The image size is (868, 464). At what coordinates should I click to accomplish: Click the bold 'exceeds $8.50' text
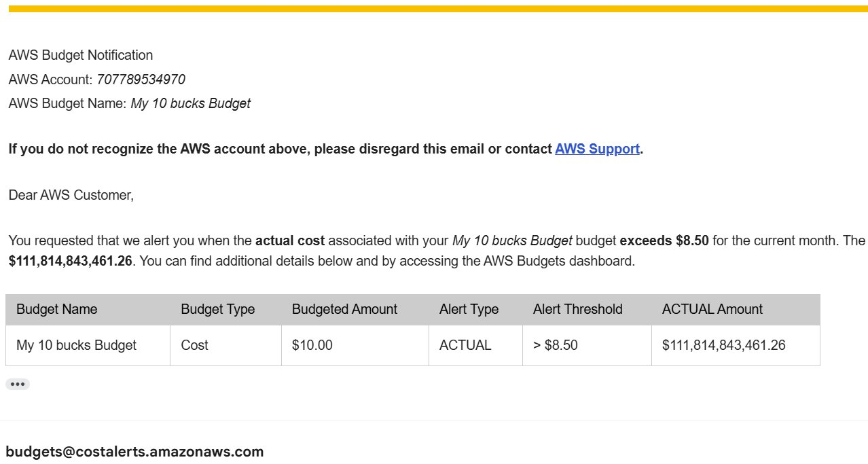pyautogui.click(x=664, y=240)
